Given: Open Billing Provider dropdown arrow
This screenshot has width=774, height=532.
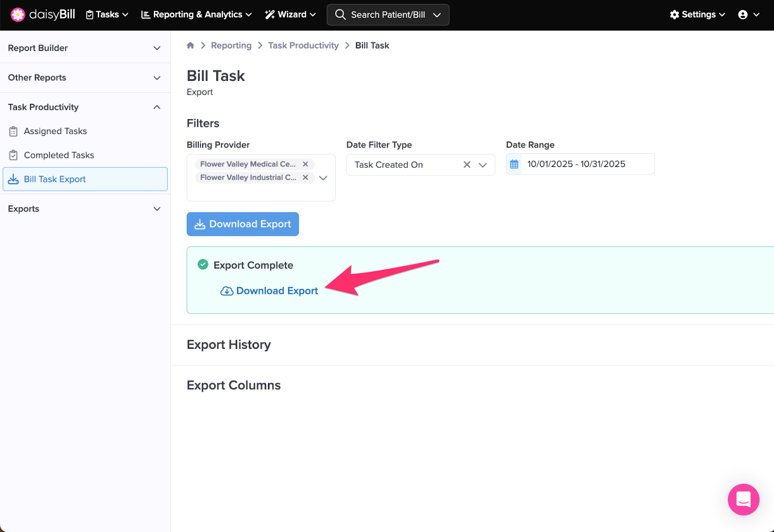Looking at the screenshot, I should (x=323, y=178).
